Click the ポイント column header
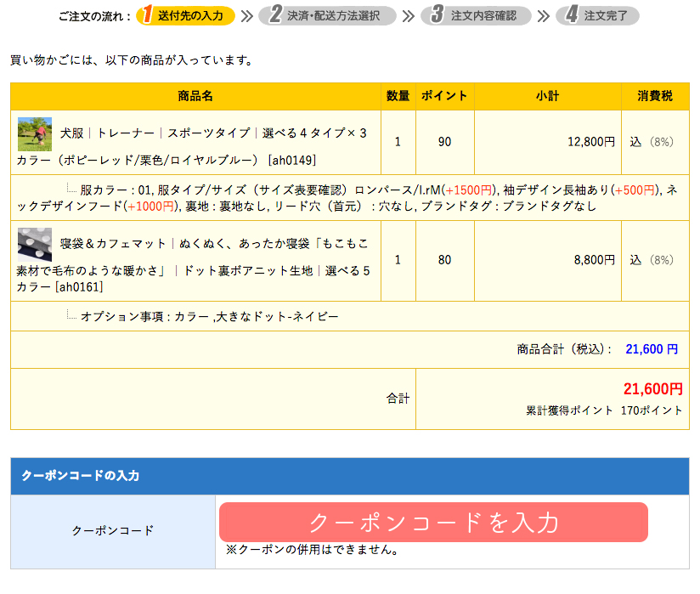700x594 pixels. click(442, 96)
